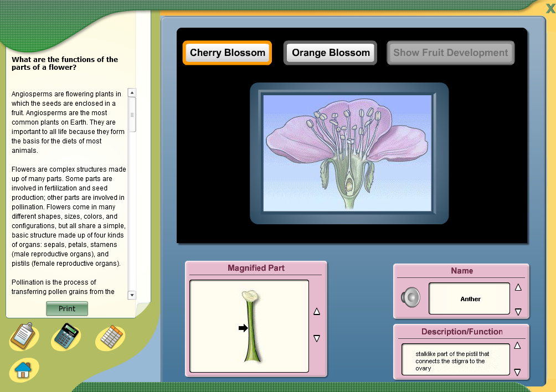Viewport: 556px width, 392px height.
Task: Click the cherry blossom cross-section image
Action: tap(347, 153)
